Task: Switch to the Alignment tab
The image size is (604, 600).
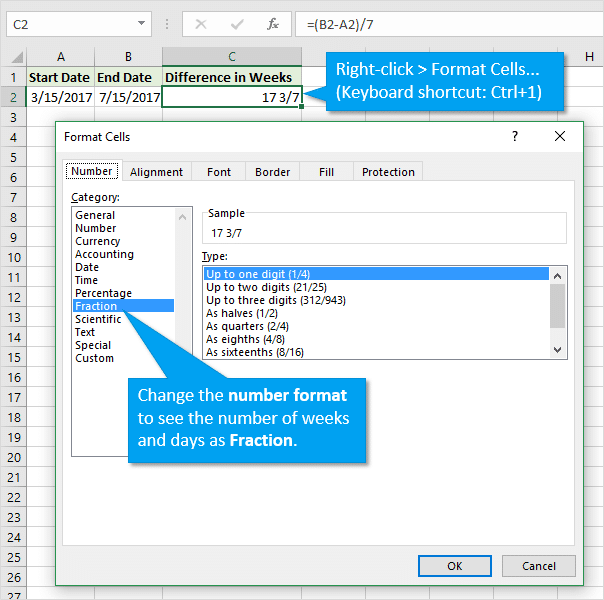Action: point(156,172)
